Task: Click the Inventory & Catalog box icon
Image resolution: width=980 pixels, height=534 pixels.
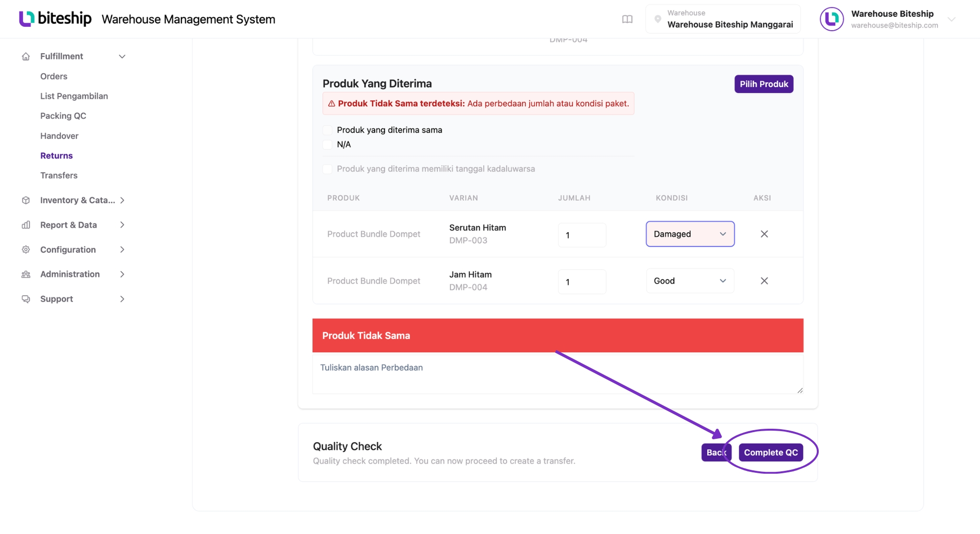Action: click(x=26, y=200)
